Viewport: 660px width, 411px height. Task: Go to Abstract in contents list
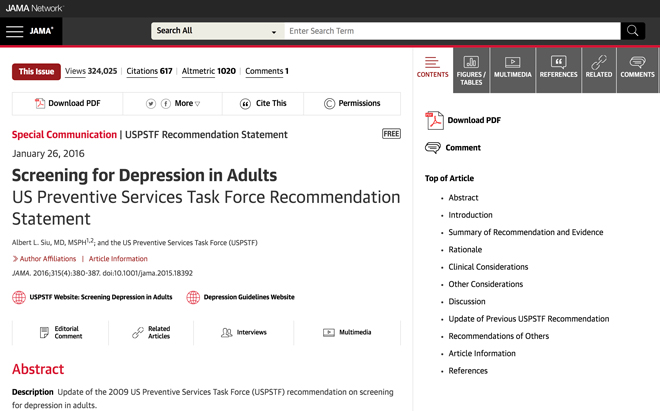(x=463, y=198)
